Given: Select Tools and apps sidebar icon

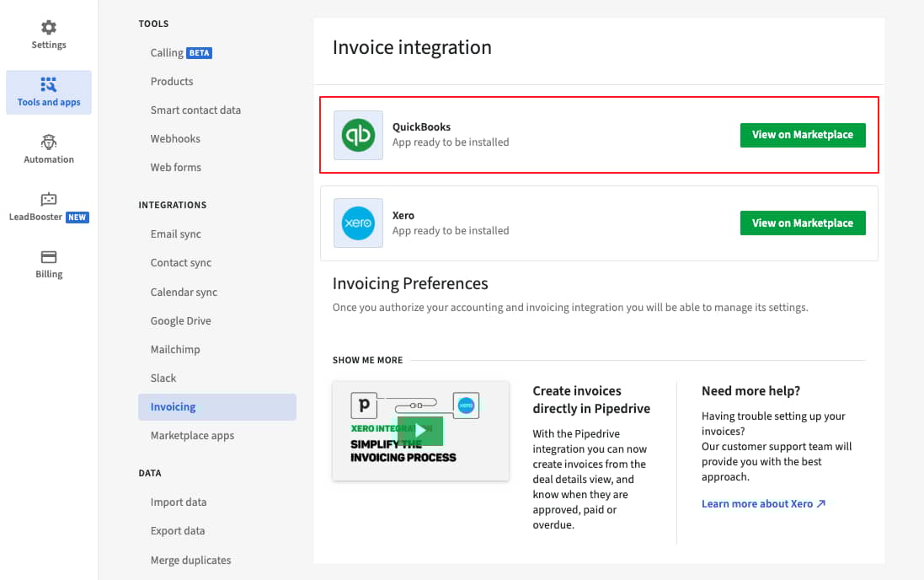Looking at the screenshot, I should coord(49,85).
